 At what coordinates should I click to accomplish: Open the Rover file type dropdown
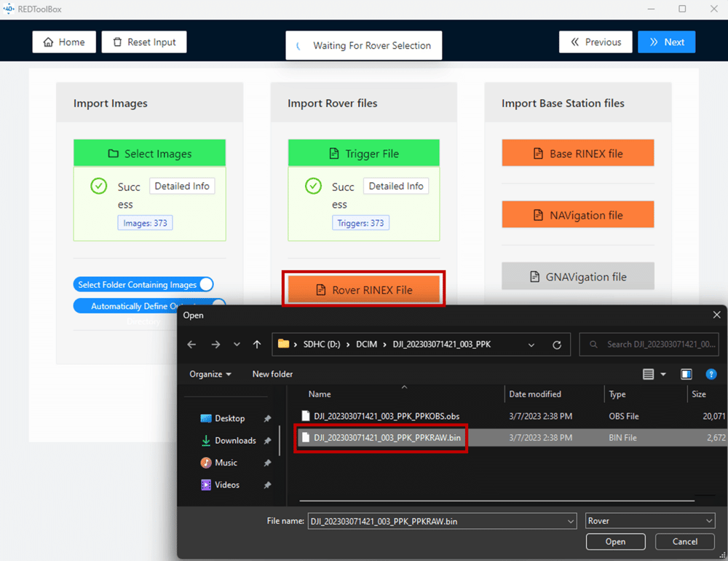(x=650, y=521)
